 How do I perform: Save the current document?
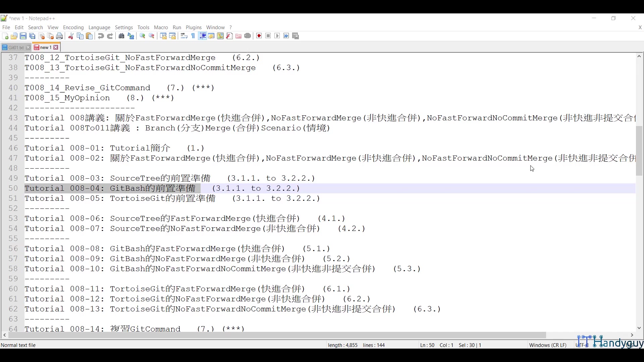23,36
